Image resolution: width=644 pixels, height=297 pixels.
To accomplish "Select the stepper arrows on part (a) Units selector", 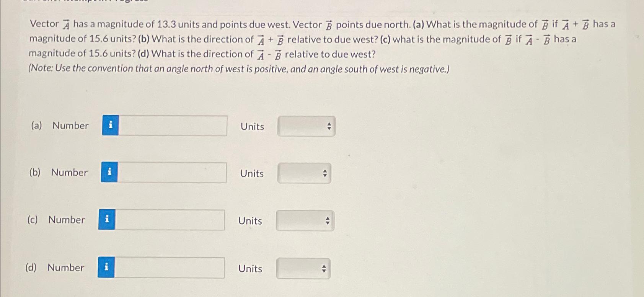I will [329, 126].
